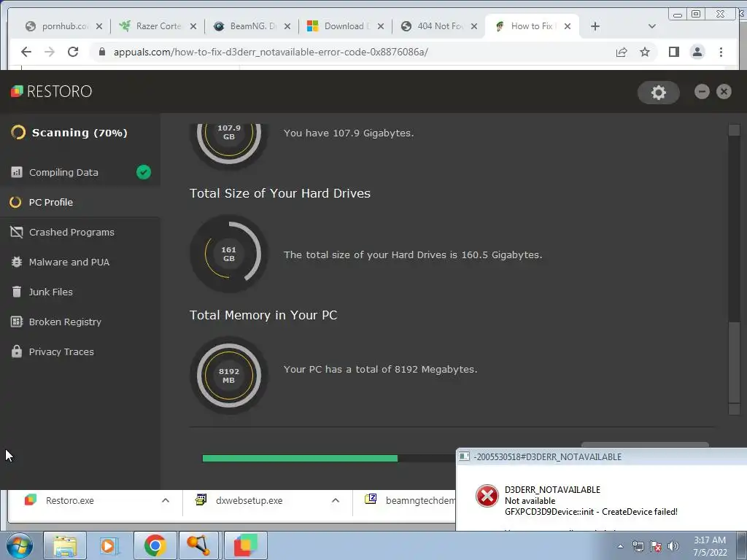This screenshot has height=560, width=747.
Task: Click the red error icon in dialog
Action: [x=487, y=496]
